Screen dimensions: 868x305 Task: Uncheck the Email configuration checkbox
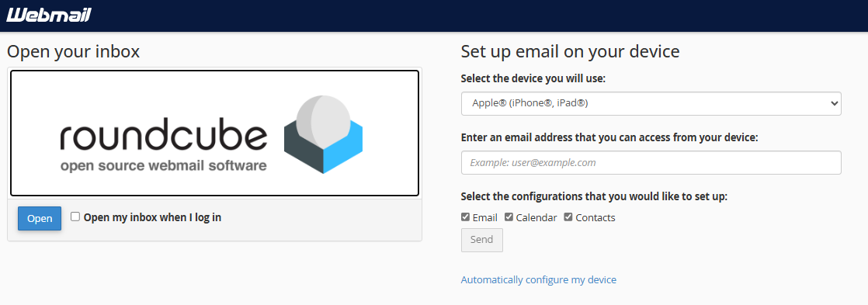click(x=466, y=217)
